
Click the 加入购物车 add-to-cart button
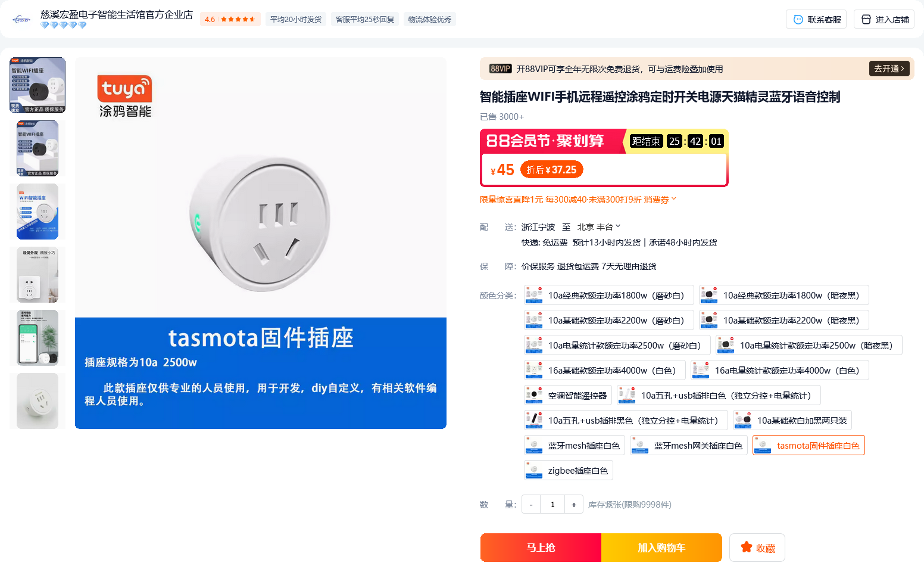tap(661, 547)
